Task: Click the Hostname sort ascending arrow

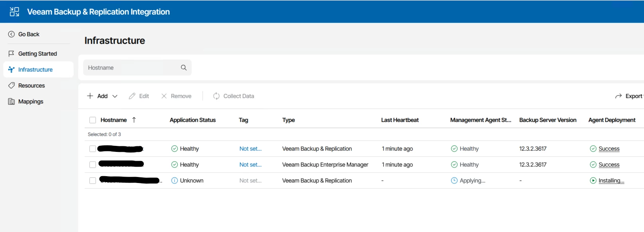Action: (x=134, y=120)
